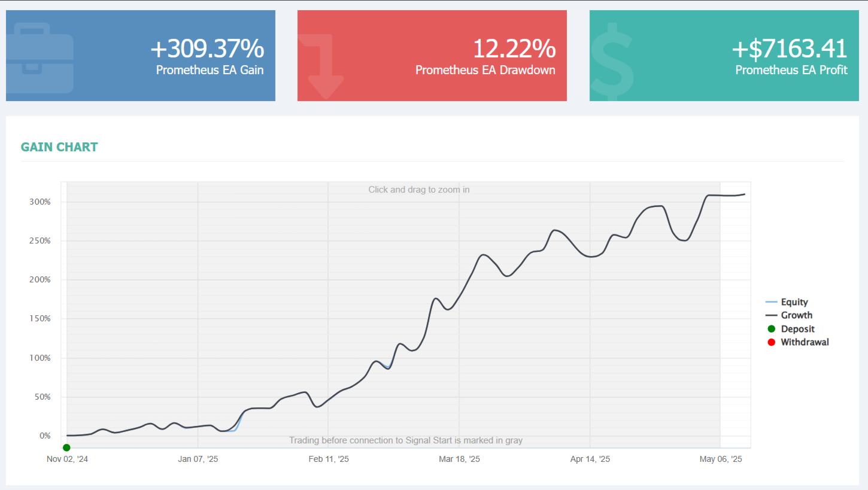The height and width of the screenshot is (490, 868).
Task: Click the Prometheus EA Profit label
Action: click(791, 70)
